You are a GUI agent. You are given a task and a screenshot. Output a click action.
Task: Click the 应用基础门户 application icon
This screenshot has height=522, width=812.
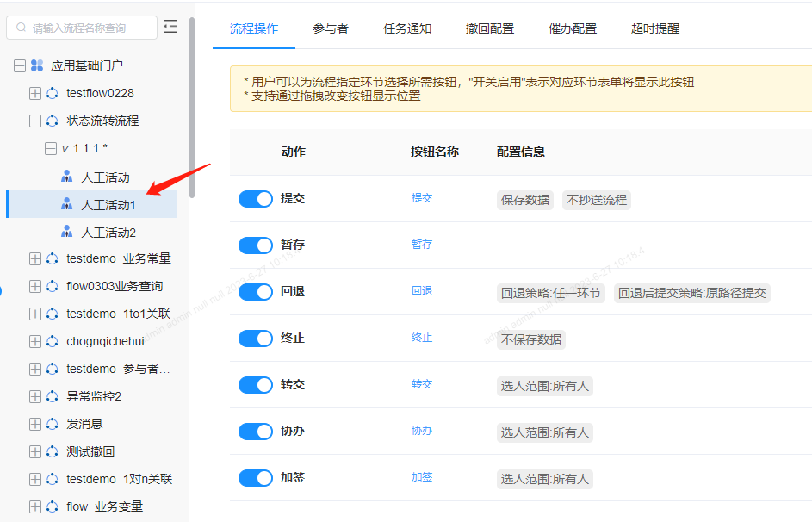click(x=37, y=65)
